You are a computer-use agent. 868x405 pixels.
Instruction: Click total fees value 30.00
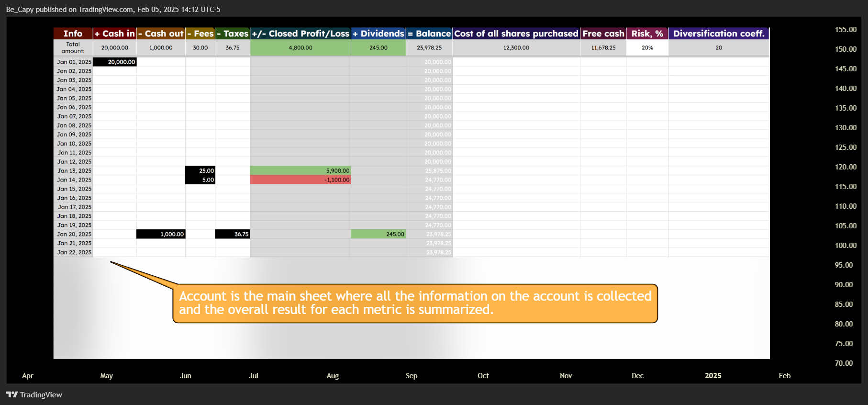pyautogui.click(x=200, y=48)
